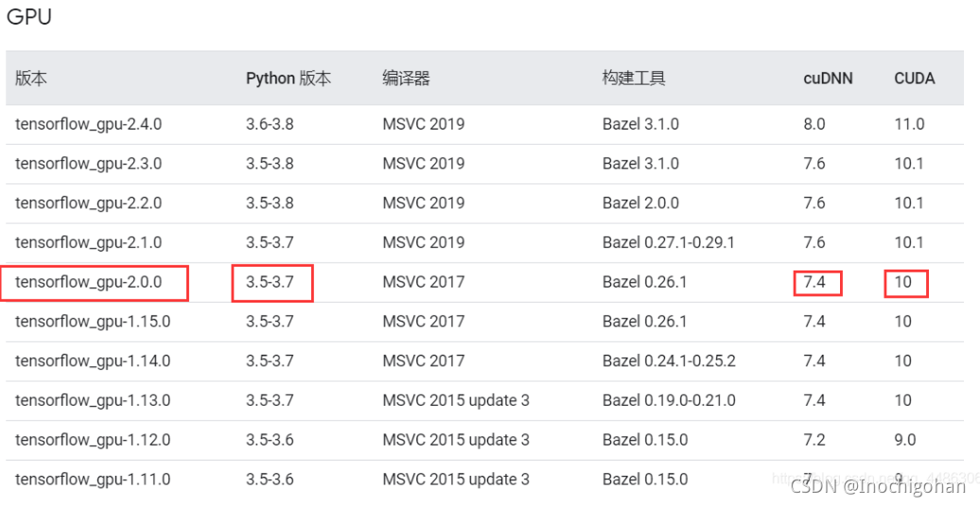Click the cuDNN 7.2 cell
The image size is (980, 506).
click(814, 439)
